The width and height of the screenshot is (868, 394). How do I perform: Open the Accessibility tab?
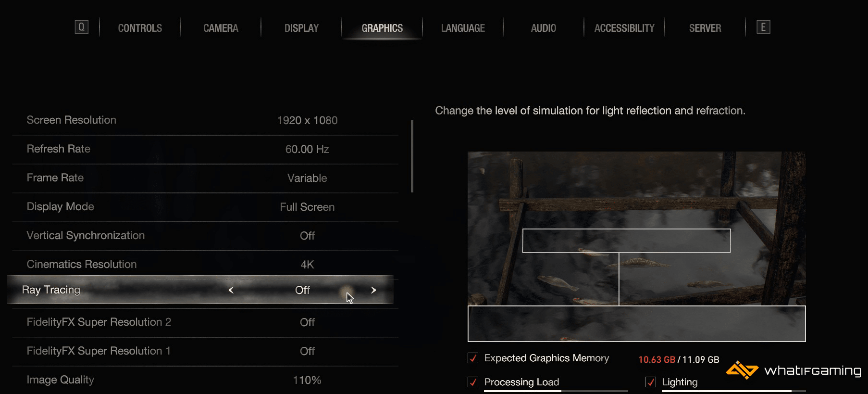pyautogui.click(x=624, y=28)
